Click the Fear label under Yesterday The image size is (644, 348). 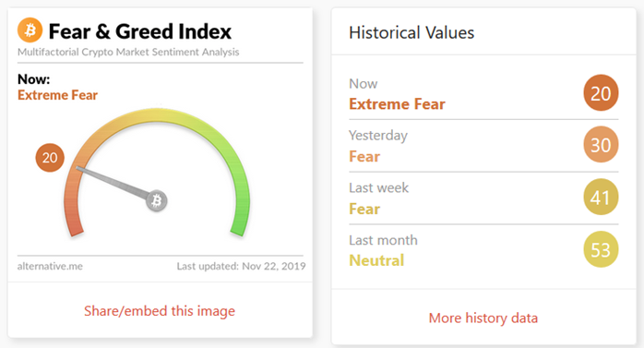pos(364,157)
